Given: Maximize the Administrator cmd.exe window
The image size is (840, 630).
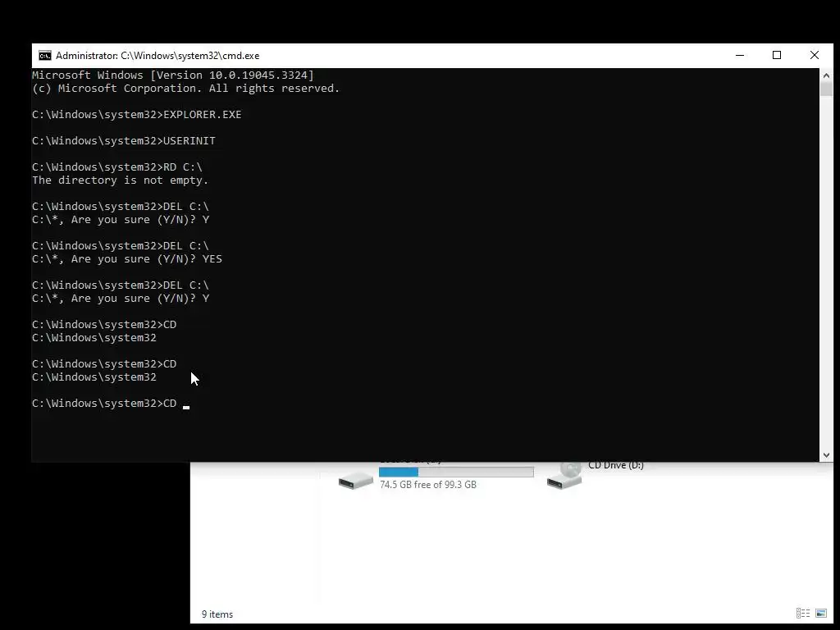Looking at the screenshot, I should tap(777, 55).
